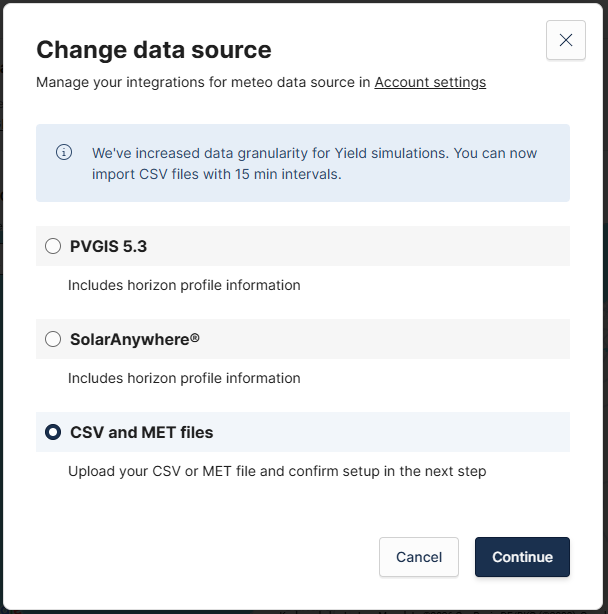This screenshot has height=614, width=608.
Task: Confirm with the Continue button
Action: (x=522, y=557)
